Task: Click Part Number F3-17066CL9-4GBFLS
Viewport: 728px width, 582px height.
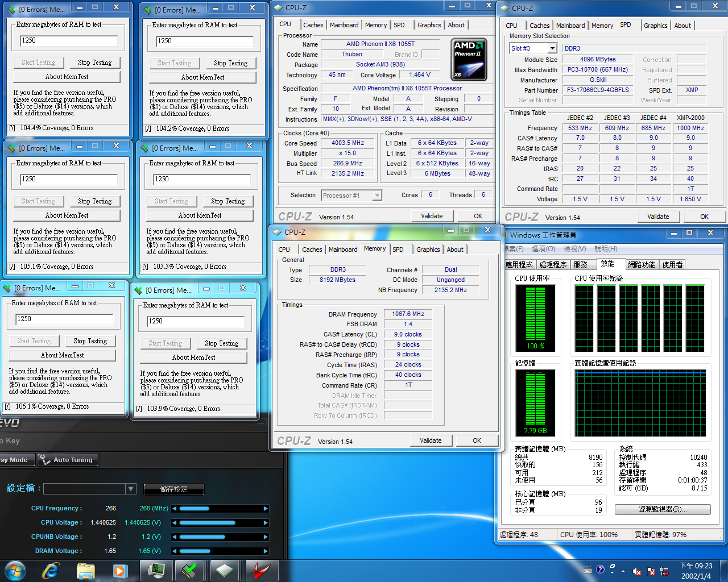Action: [x=598, y=90]
